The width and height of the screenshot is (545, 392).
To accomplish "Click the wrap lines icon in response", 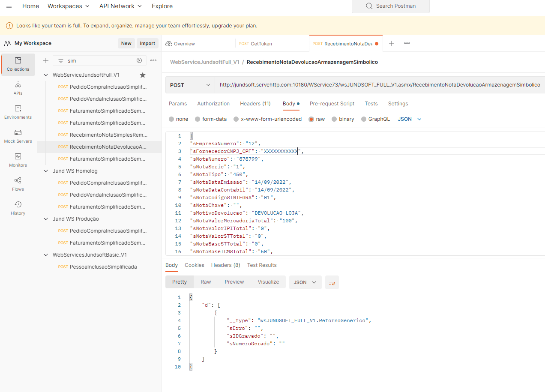I will [x=332, y=282].
